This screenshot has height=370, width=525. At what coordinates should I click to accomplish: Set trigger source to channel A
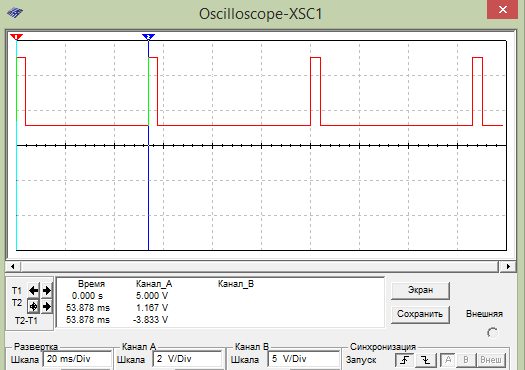pyautogui.click(x=448, y=360)
